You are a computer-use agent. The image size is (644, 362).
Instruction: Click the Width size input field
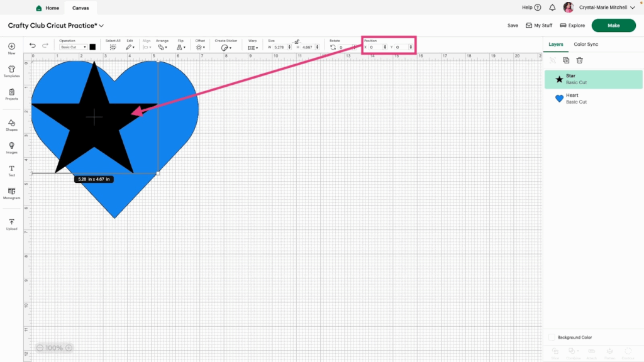coord(280,47)
